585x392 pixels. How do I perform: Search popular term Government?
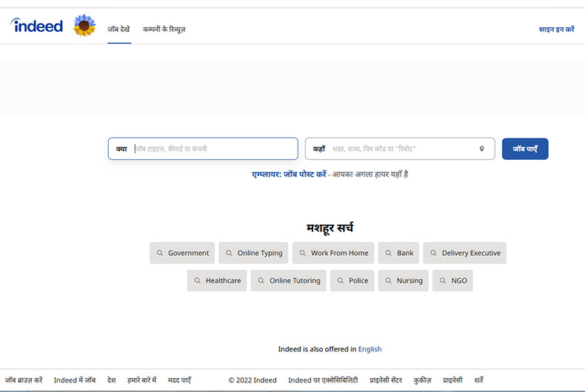coord(182,253)
